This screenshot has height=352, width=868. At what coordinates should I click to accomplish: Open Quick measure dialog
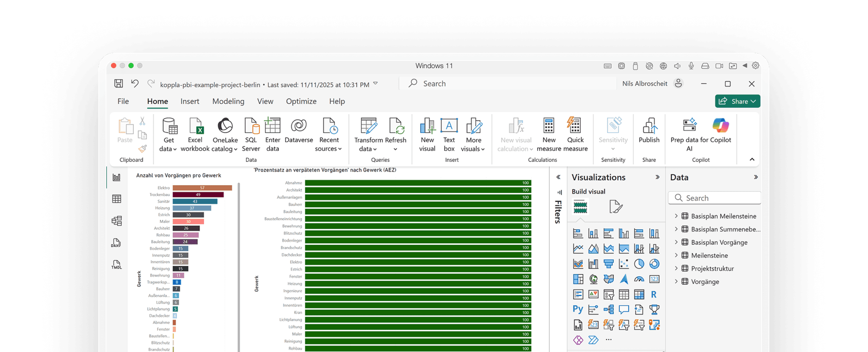point(575,134)
